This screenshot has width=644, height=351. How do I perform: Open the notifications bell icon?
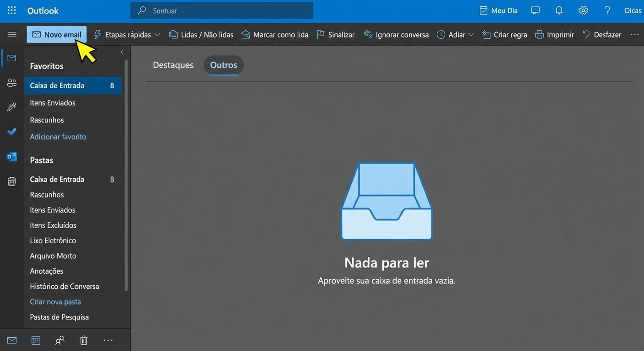click(559, 10)
